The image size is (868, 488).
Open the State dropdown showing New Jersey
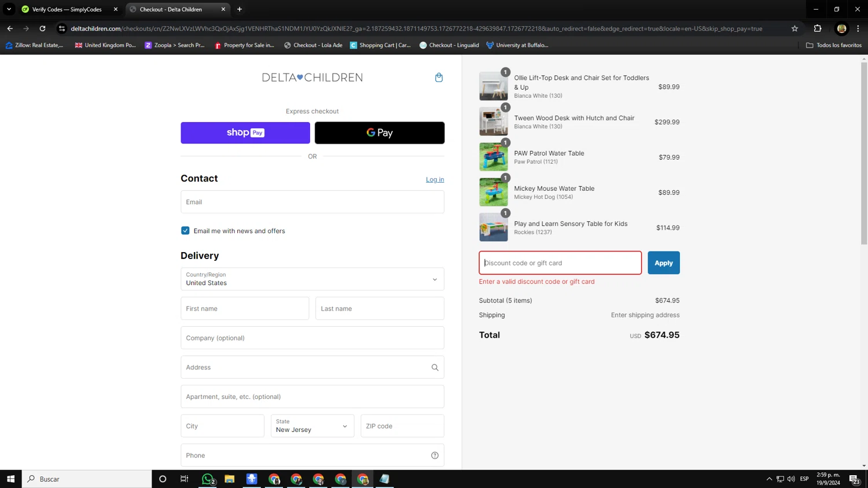pos(312,426)
